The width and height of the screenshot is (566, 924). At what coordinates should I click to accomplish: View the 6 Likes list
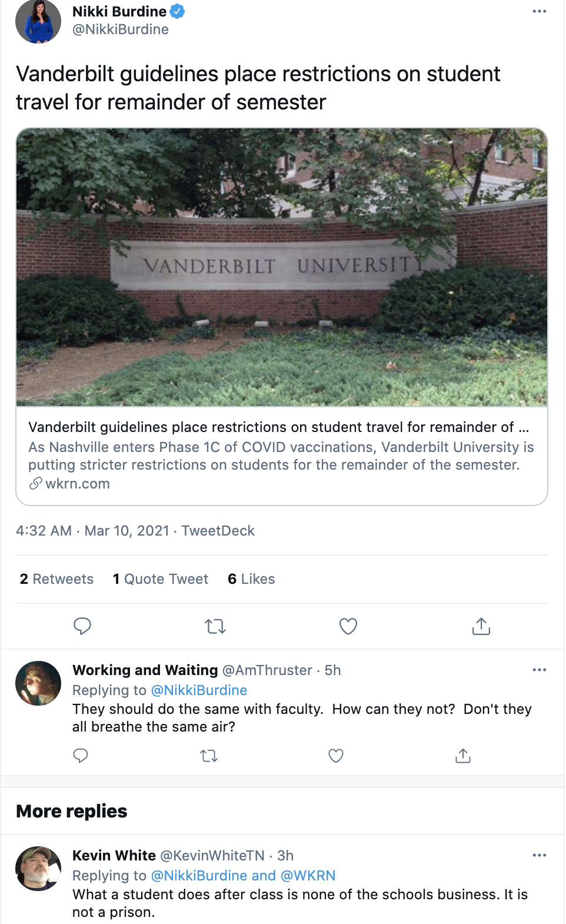coord(251,579)
